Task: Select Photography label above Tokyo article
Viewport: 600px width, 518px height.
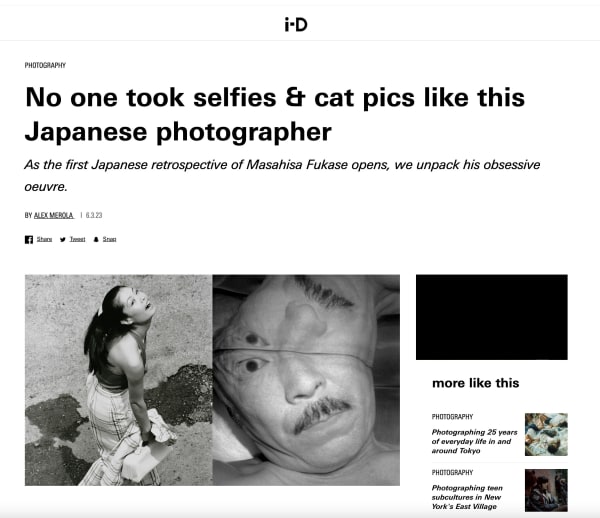Action: coord(452,417)
